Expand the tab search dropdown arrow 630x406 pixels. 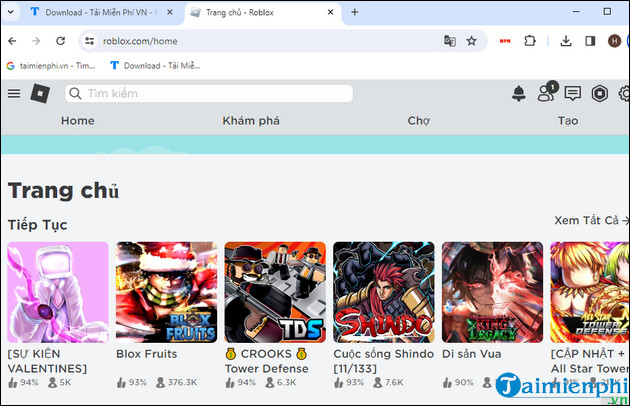click(x=11, y=12)
